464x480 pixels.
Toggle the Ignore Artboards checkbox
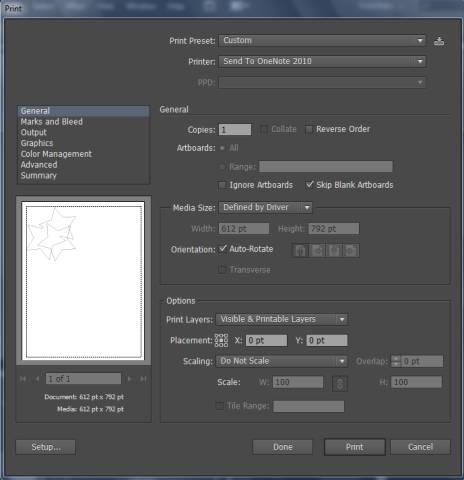point(222,185)
